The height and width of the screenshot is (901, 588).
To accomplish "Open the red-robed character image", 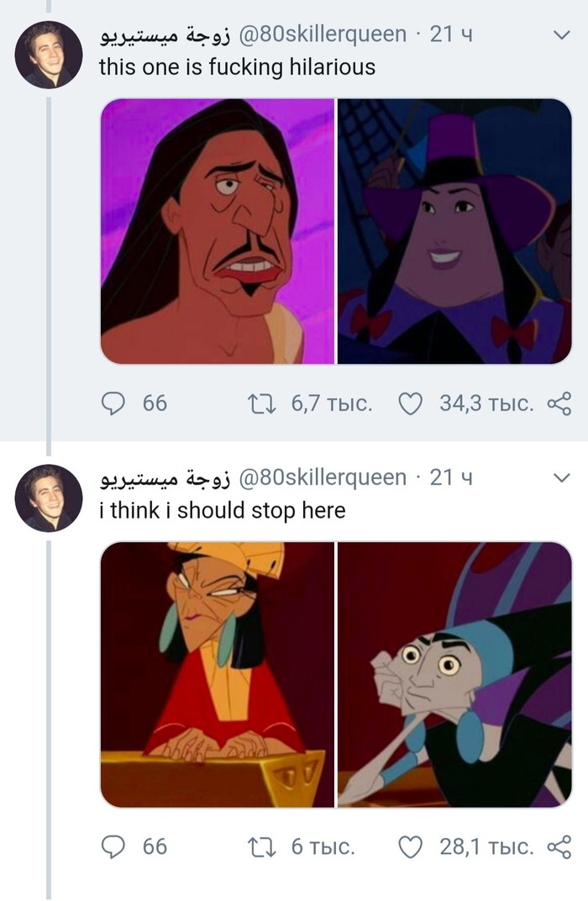I will [218, 674].
